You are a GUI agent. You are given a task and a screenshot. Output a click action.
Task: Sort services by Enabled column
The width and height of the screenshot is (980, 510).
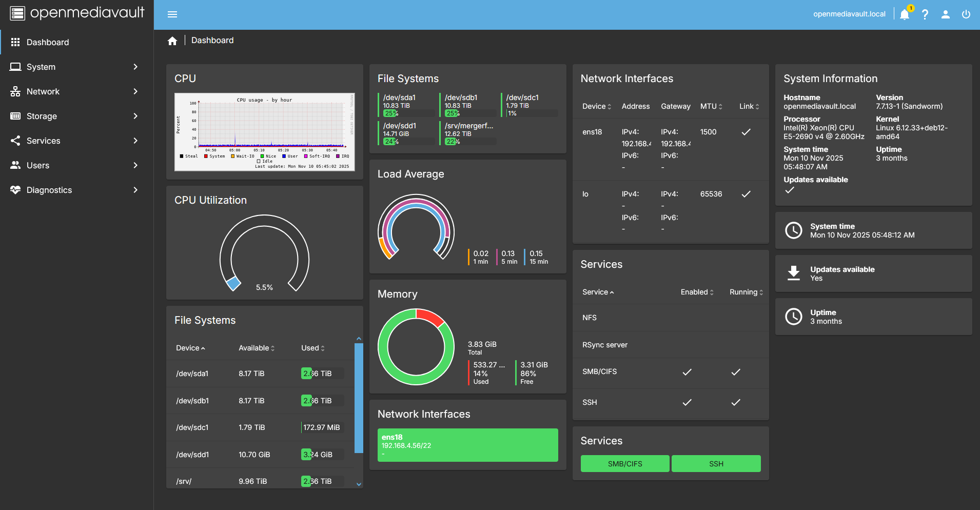(x=697, y=292)
